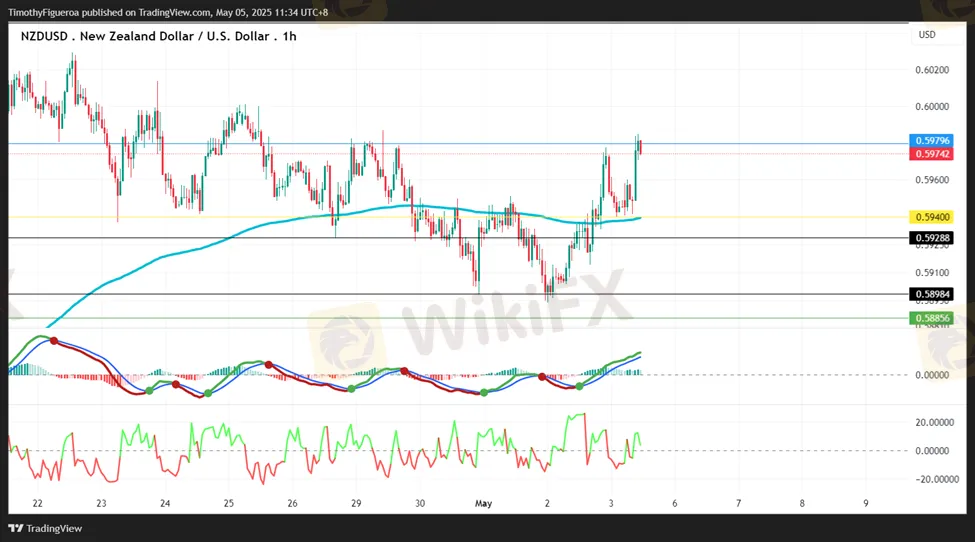This screenshot has width=975, height=542.
Task: Click the TradingView logo in bottom corner
Action: click(46, 528)
